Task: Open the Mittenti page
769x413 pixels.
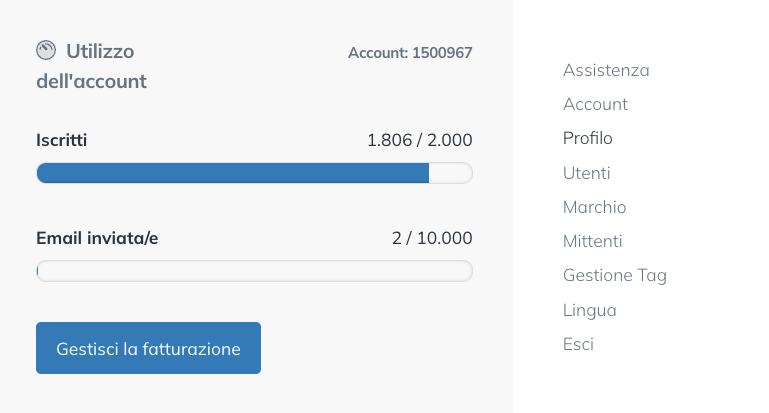Action: coord(592,241)
